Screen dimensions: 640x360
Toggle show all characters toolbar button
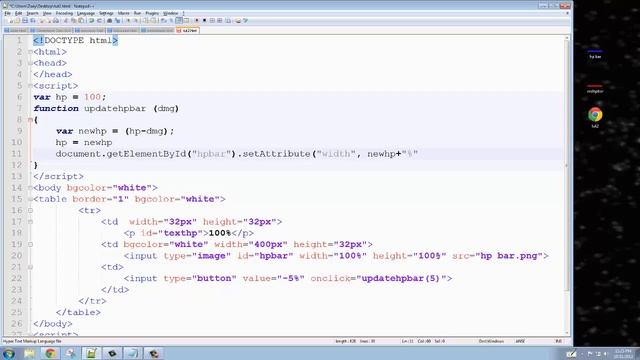pyautogui.click(x=171, y=20)
